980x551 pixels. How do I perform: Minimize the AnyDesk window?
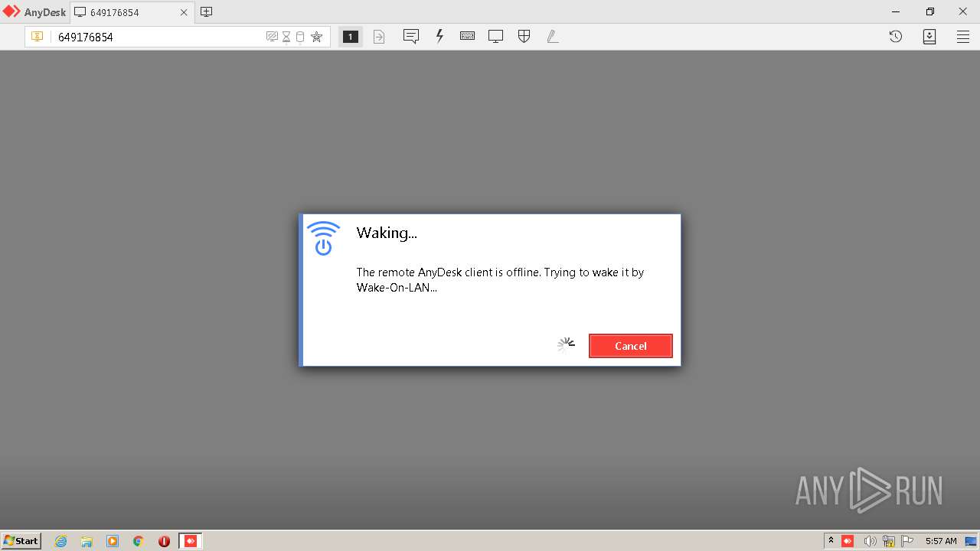tap(896, 11)
